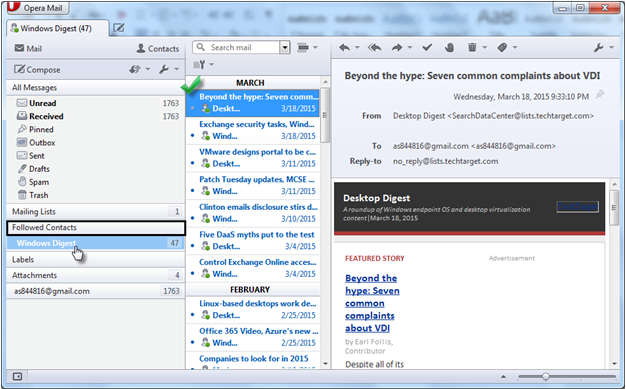Viewport: 626px width, 389px height.
Task: Open message 'Patch Tuesday updates, MCSE ...'
Action: 253,185
